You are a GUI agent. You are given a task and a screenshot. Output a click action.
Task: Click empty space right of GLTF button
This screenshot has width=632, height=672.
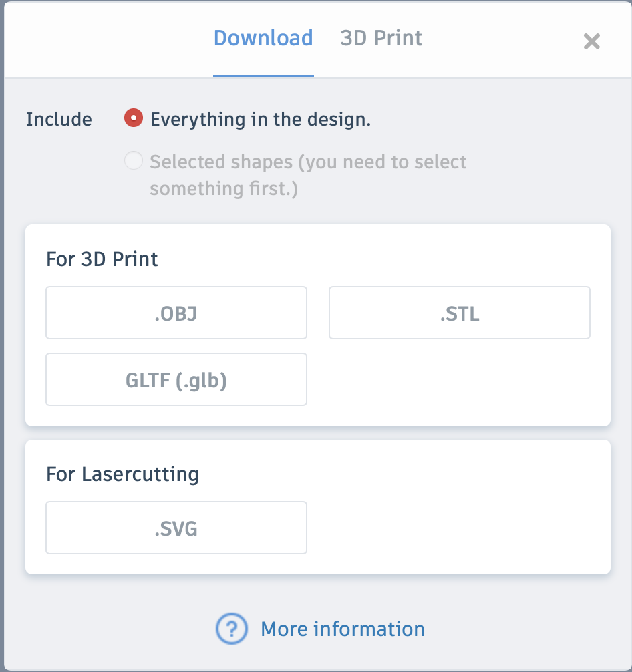[459, 379]
